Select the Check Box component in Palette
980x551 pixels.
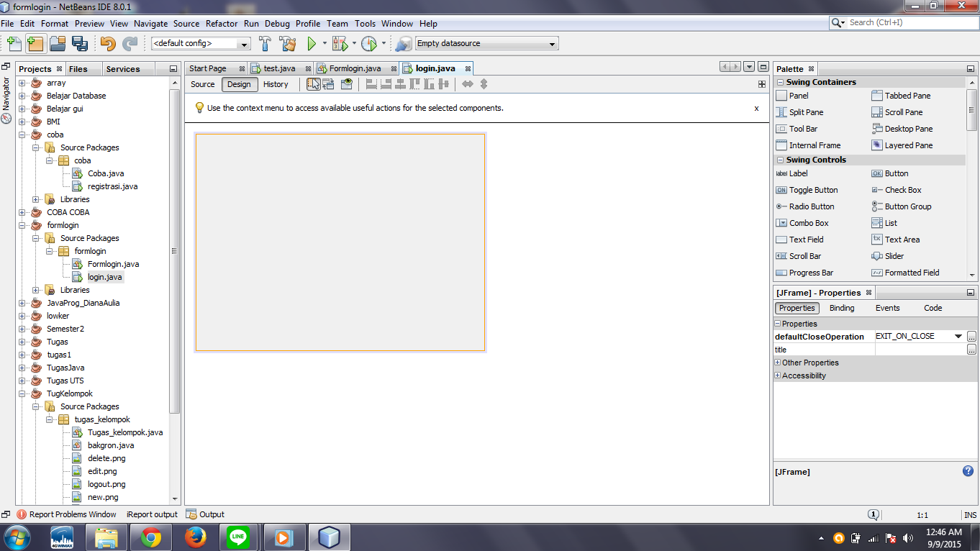click(x=902, y=190)
